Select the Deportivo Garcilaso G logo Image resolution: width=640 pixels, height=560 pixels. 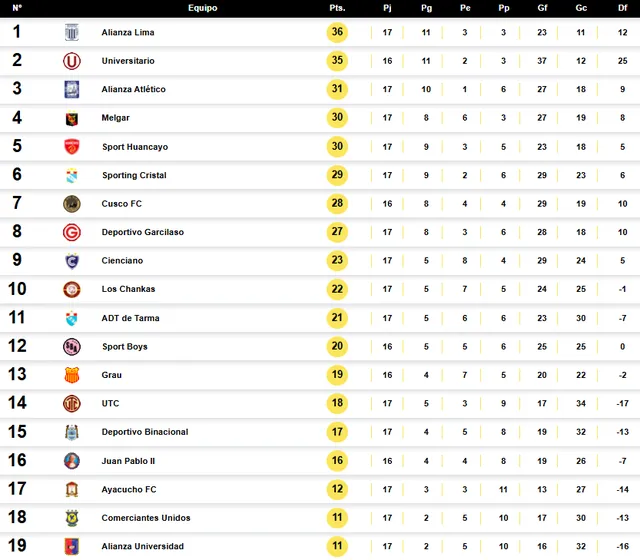[x=72, y=232]
